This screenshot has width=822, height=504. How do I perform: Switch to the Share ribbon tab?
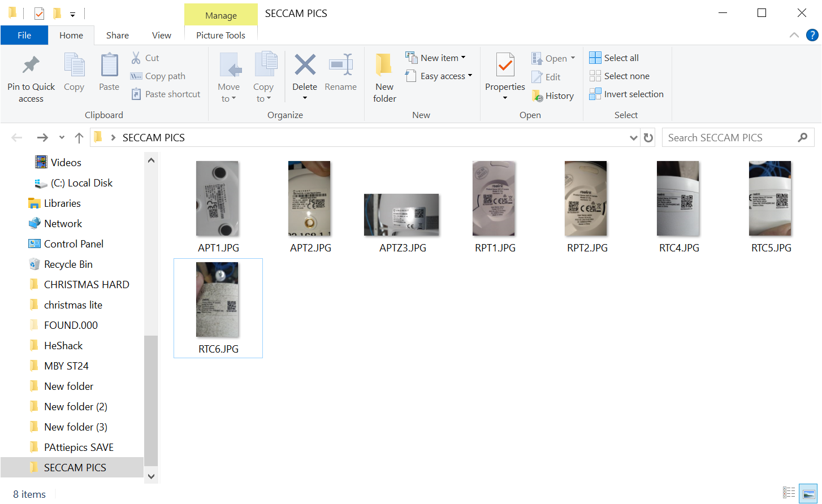click(118, 35)
